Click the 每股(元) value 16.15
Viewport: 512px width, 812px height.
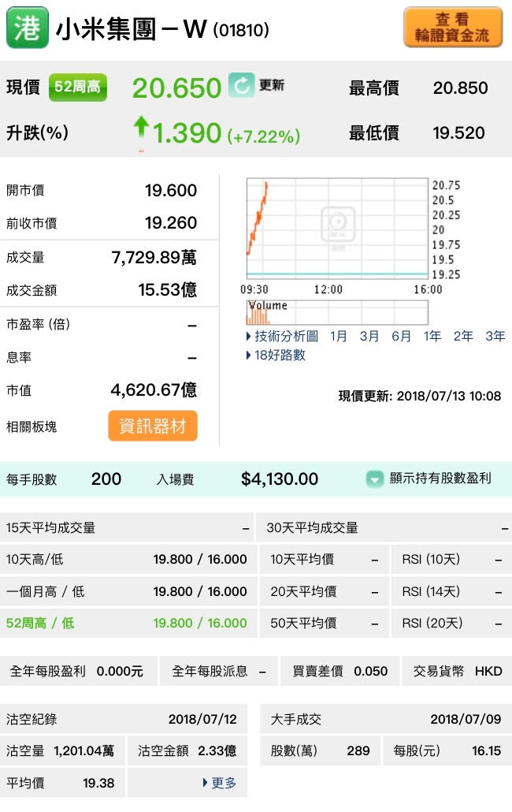pos(486,751)
